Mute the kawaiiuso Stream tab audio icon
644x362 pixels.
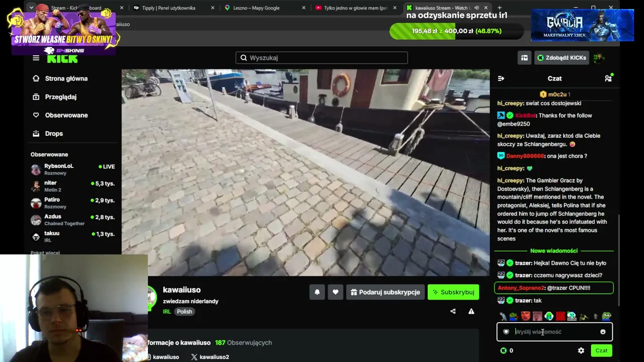tap(475, 8)
